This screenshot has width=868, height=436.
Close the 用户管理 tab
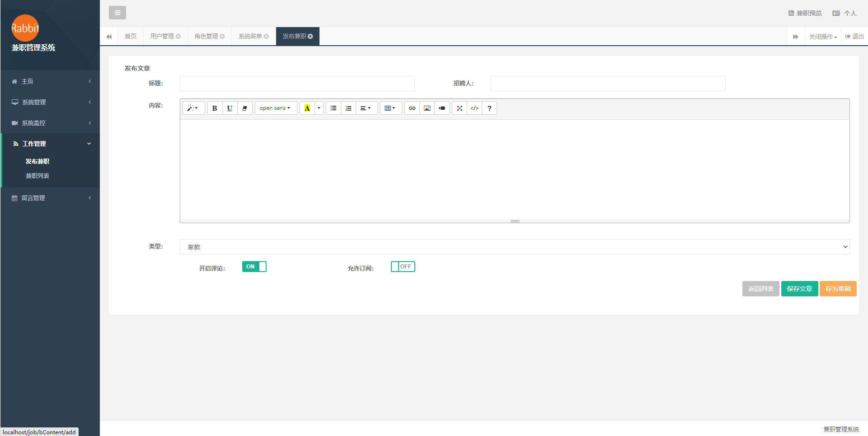click(x=178, y=36)
